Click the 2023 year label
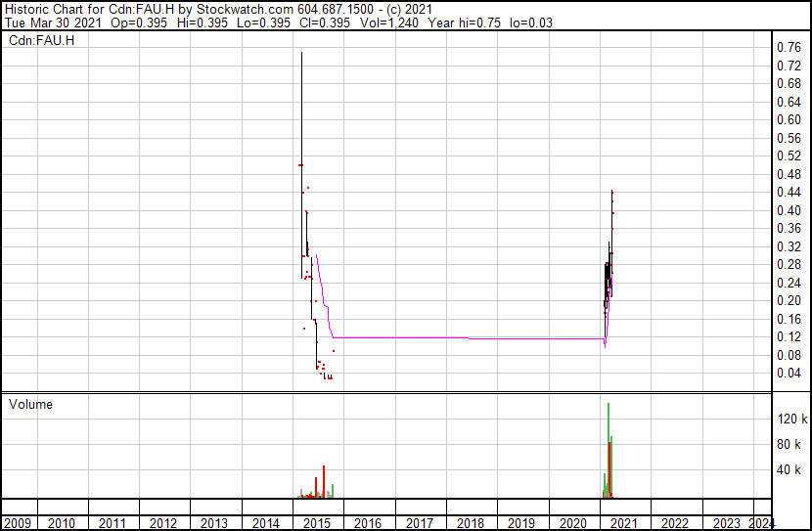The height and width of the screenshot is (531, 812). [727, 523]
